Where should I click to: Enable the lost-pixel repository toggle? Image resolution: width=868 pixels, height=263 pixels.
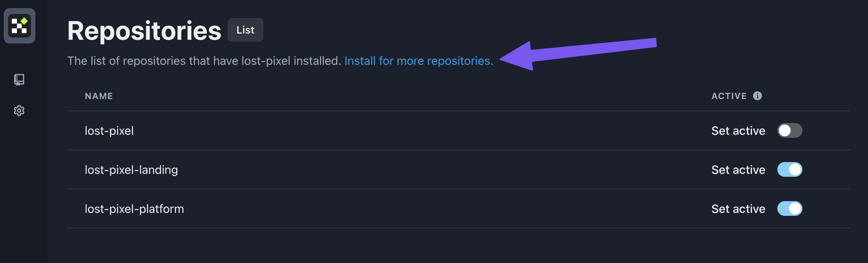(x=790, y=130)
